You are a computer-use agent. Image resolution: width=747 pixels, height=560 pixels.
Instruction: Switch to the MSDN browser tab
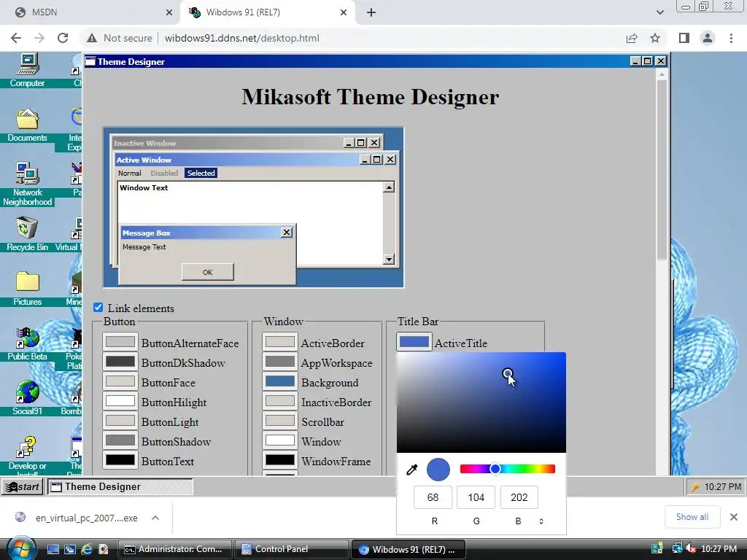(90, 12)
